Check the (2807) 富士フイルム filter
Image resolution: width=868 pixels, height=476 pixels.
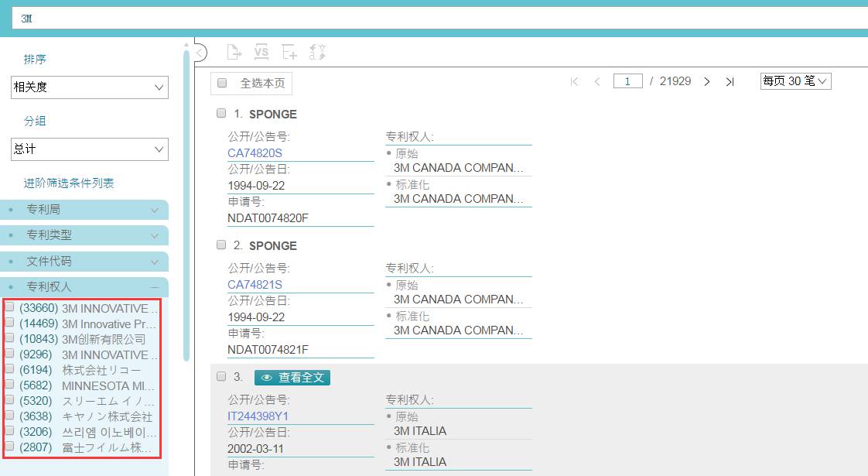9,446
